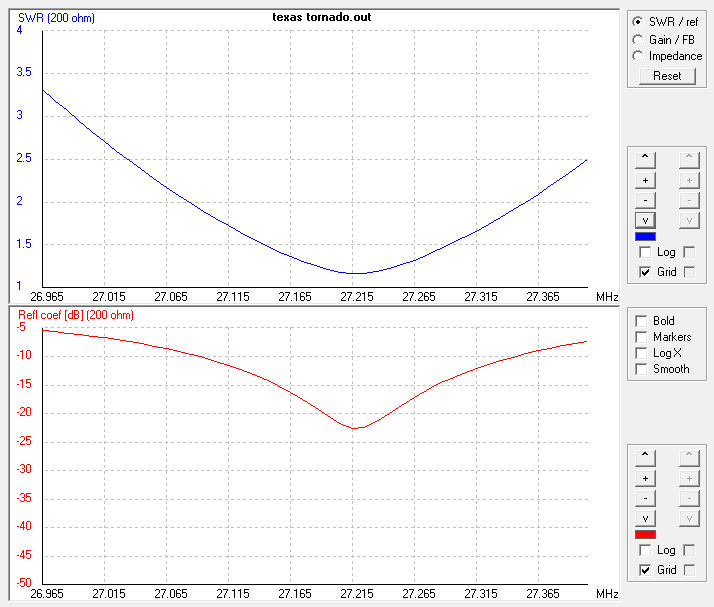Uncheck Grid for the red Refl coef trace

click(644, 570)
